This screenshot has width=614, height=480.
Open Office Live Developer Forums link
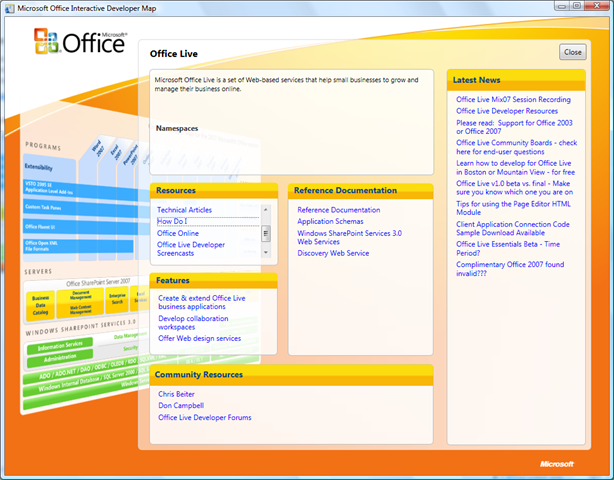pos(204,418)
